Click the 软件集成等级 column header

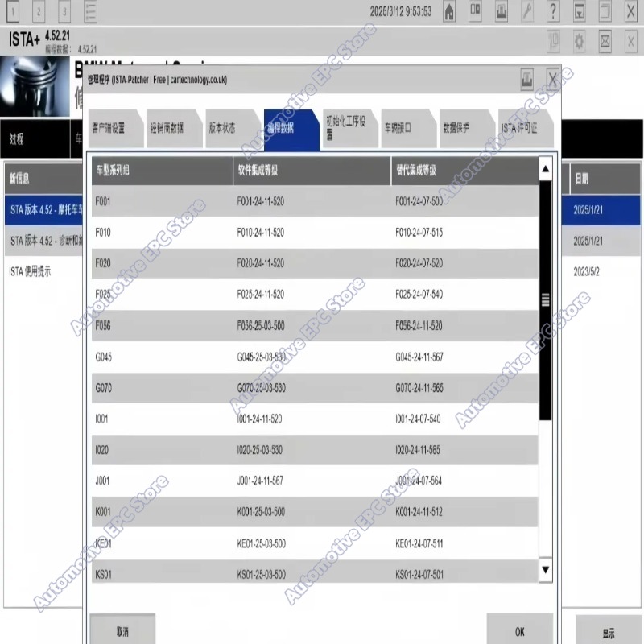coord(312,171)
